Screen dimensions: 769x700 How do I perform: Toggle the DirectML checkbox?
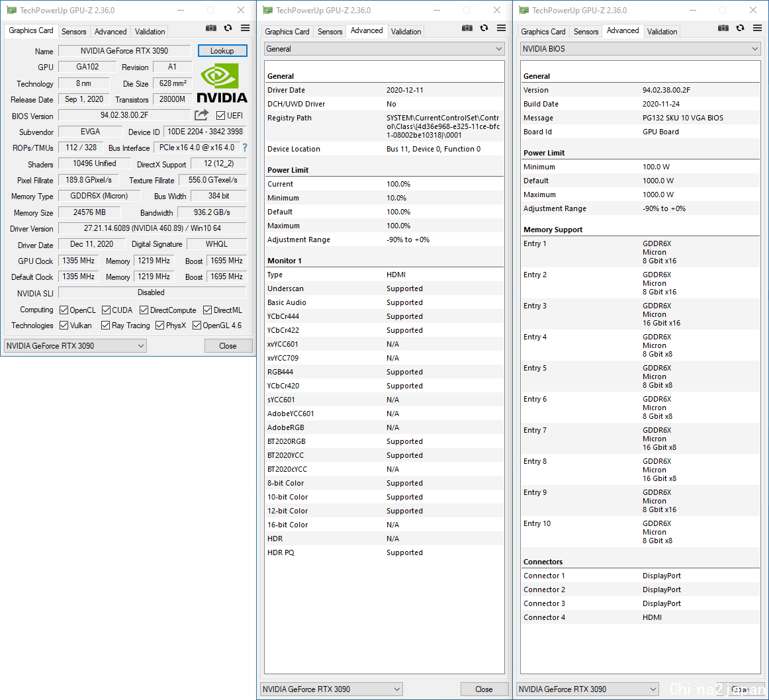pyautogui.click(x=207, y=310)
